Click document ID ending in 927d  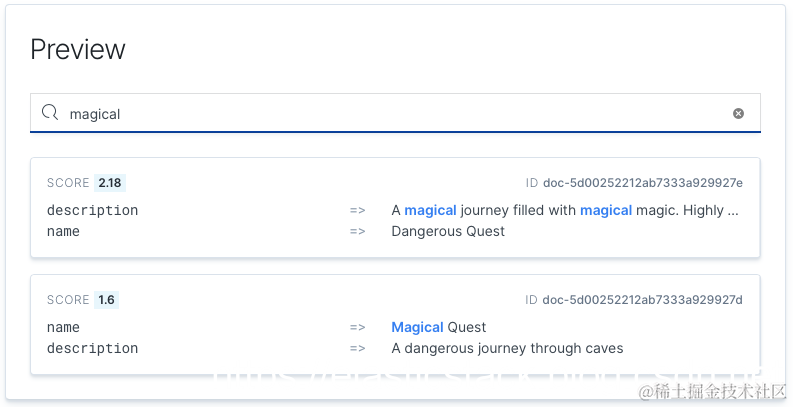[x=643, y=300]
